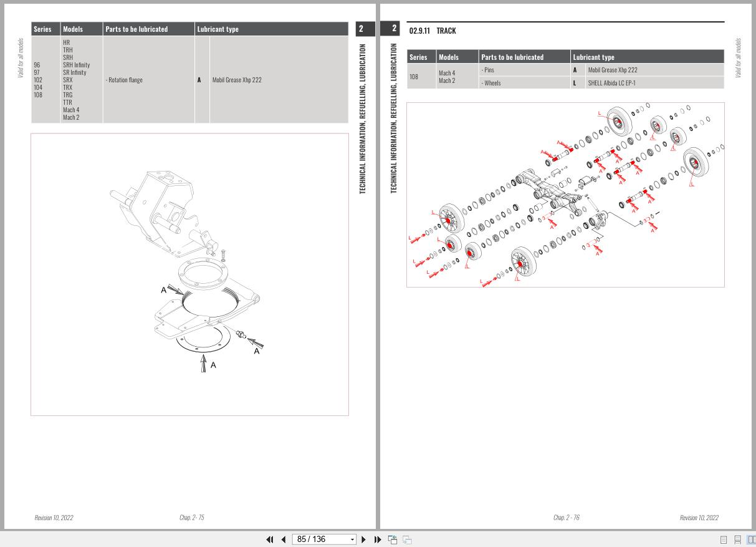This screenshot has height=547, width=756.
Task: Select the two-page facing layout
Action: [750, 540]
